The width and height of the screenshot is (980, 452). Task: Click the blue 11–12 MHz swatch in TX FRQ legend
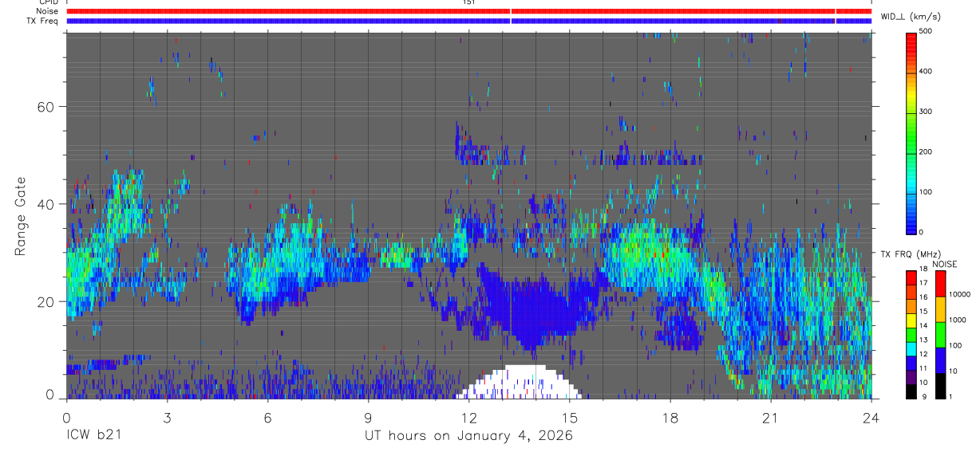[x=911, y=363]
